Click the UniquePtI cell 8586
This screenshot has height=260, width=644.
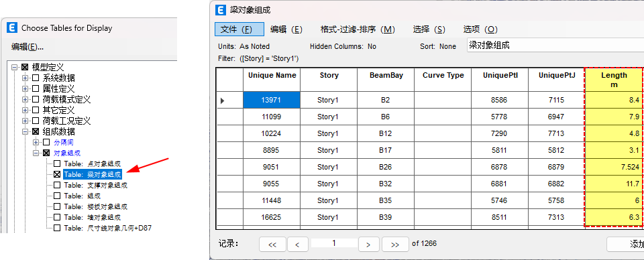(499, 100)
